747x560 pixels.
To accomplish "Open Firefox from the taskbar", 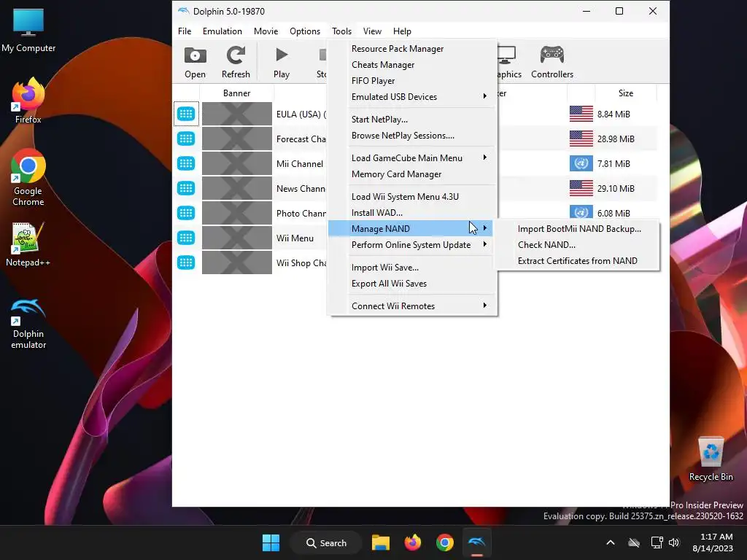I will coord(413,542).
